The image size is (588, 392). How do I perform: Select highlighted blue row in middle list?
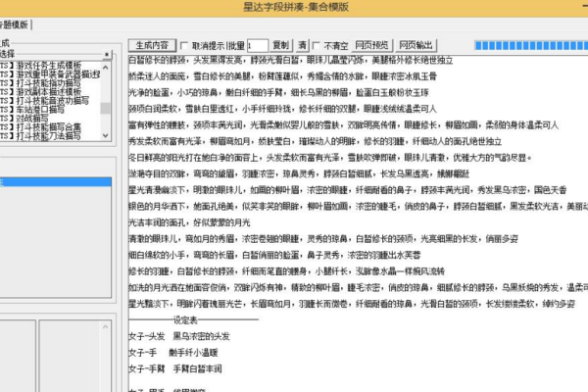point(56,182)
